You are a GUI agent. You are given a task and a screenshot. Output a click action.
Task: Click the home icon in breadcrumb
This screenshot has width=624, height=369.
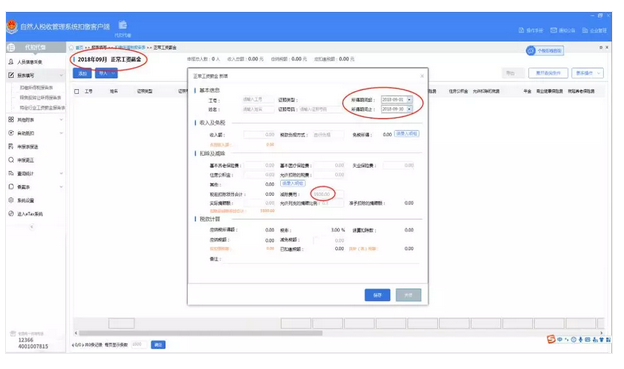72,47
